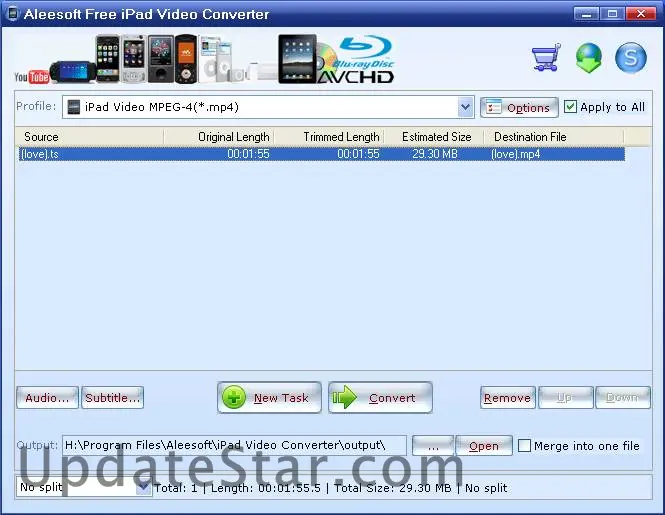This screenshot has height=515, width=665.
Task: Click the app icon in title bar
Action: [13, 14]
